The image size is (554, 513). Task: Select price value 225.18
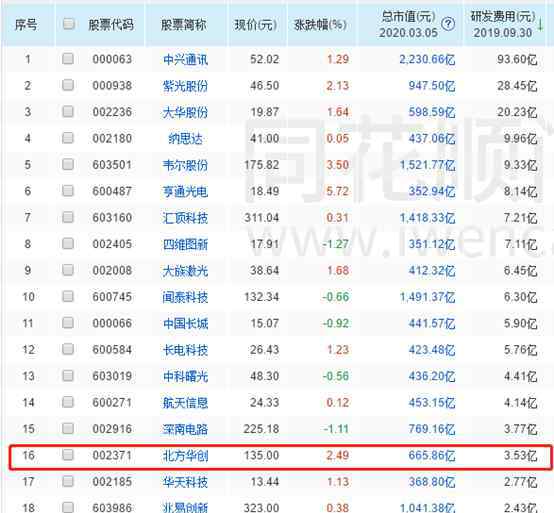261,429
